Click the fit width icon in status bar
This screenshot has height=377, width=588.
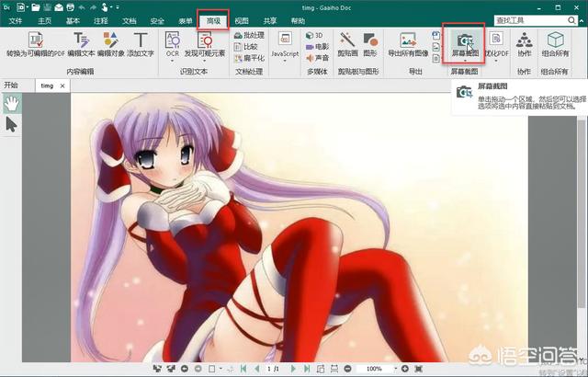point(334,369)
